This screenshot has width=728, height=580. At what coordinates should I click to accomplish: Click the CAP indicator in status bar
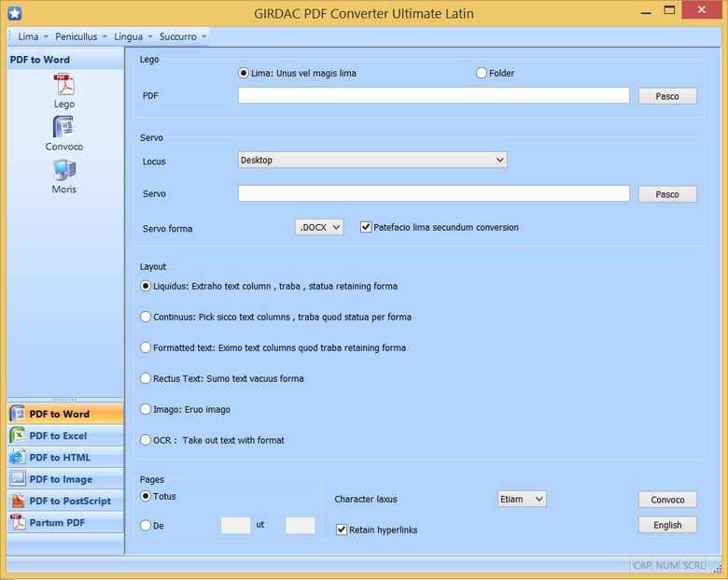click(x=642, y=565)
